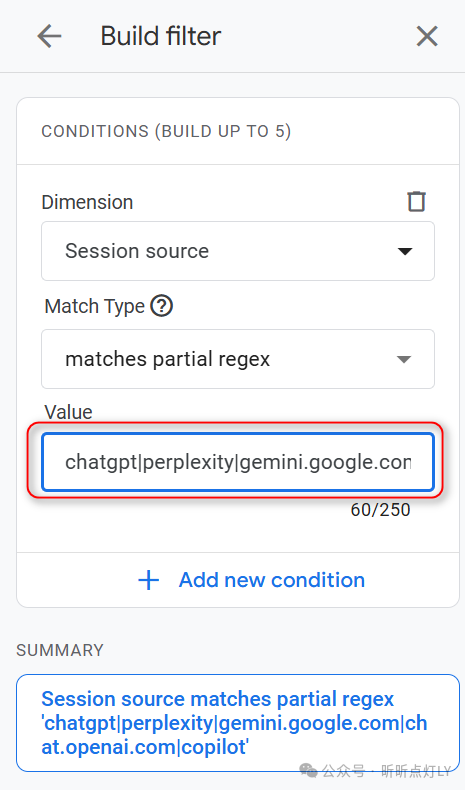This screenshot has width=465, height=790.
Task: Close the Build filter panel
Action: pos(427,36)
